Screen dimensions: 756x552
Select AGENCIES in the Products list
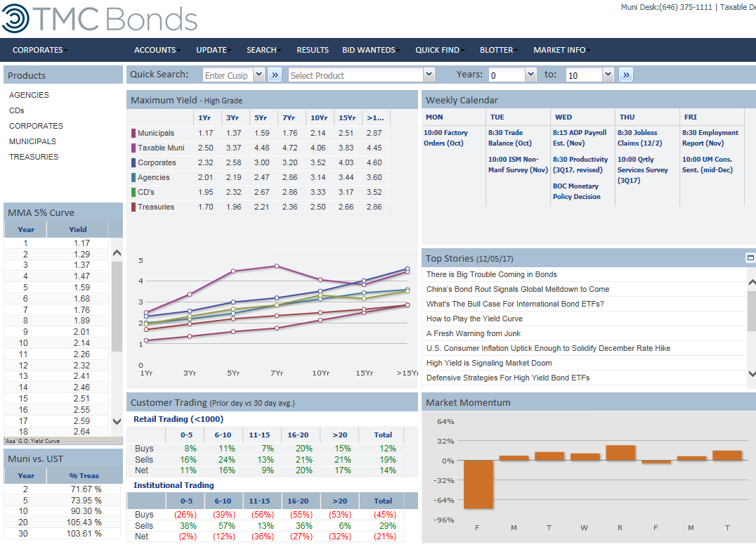click(29, 95)
